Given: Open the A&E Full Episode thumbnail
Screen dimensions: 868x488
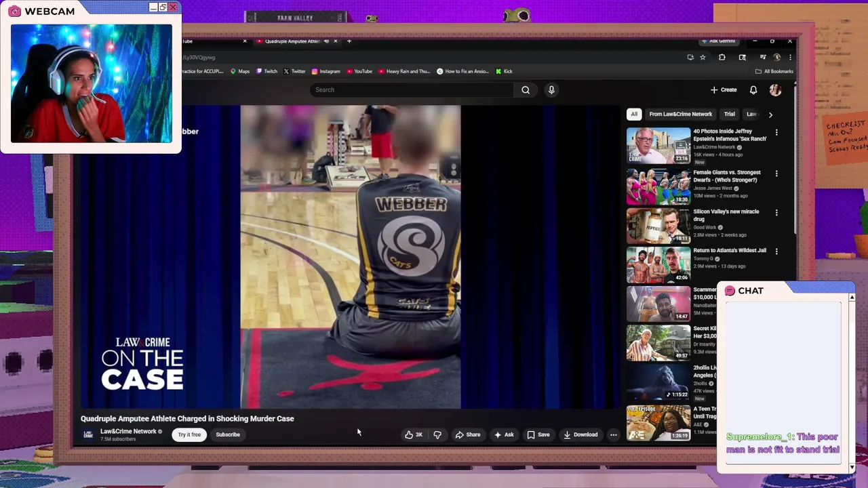Looking at the screenshot, I should coord(658,422).
